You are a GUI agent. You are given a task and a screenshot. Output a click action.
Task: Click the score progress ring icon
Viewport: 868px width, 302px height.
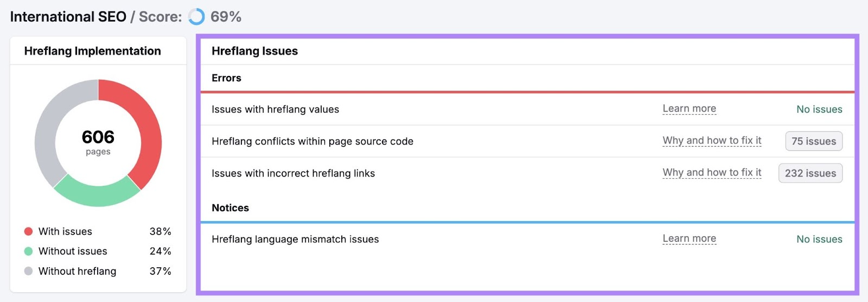[x=196, y=17]
